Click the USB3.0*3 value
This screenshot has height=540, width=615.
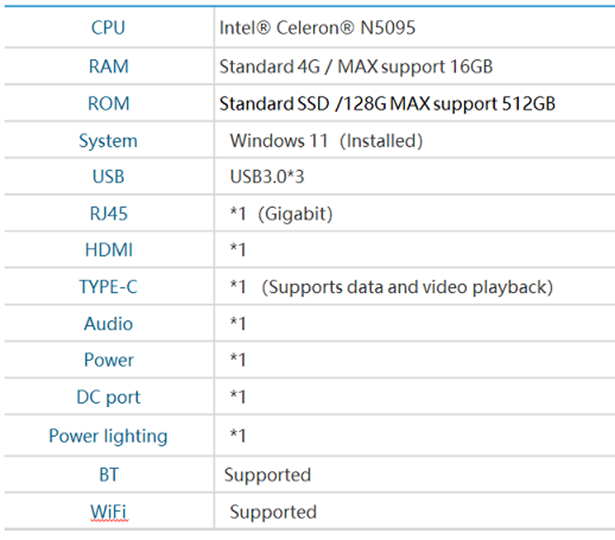267,177
